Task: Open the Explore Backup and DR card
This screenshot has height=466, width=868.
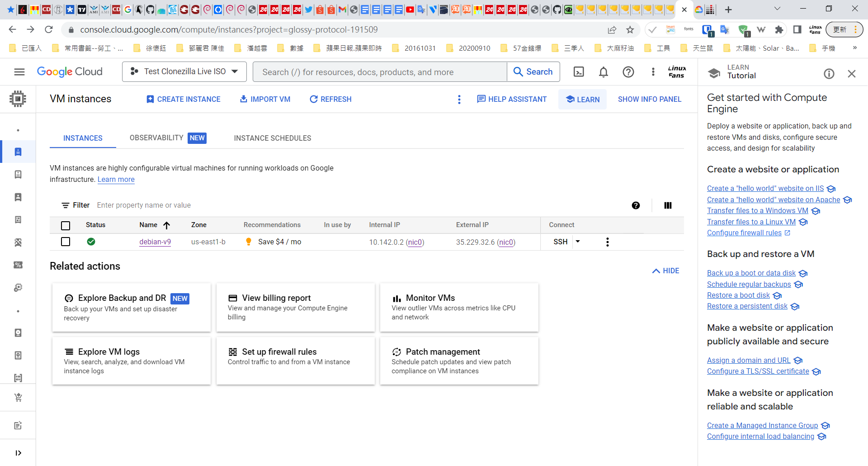Action: pyautogui.click(x=132, y=308)
